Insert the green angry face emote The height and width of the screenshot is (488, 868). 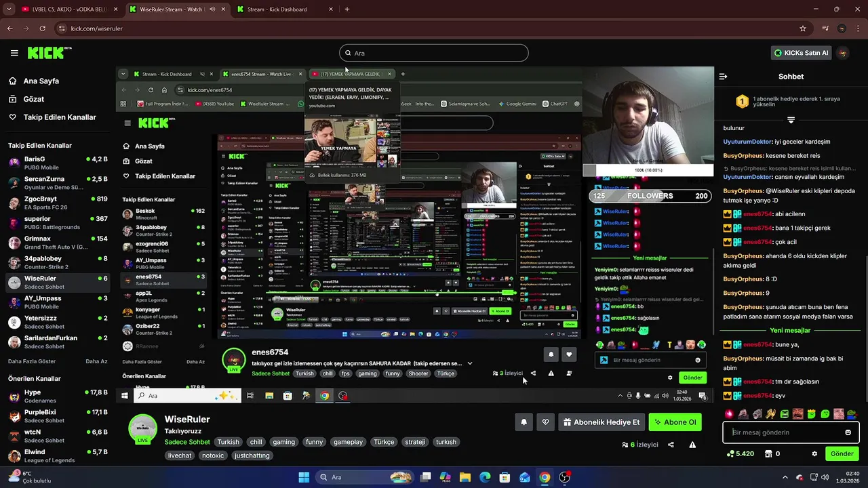tap(785, 413)
